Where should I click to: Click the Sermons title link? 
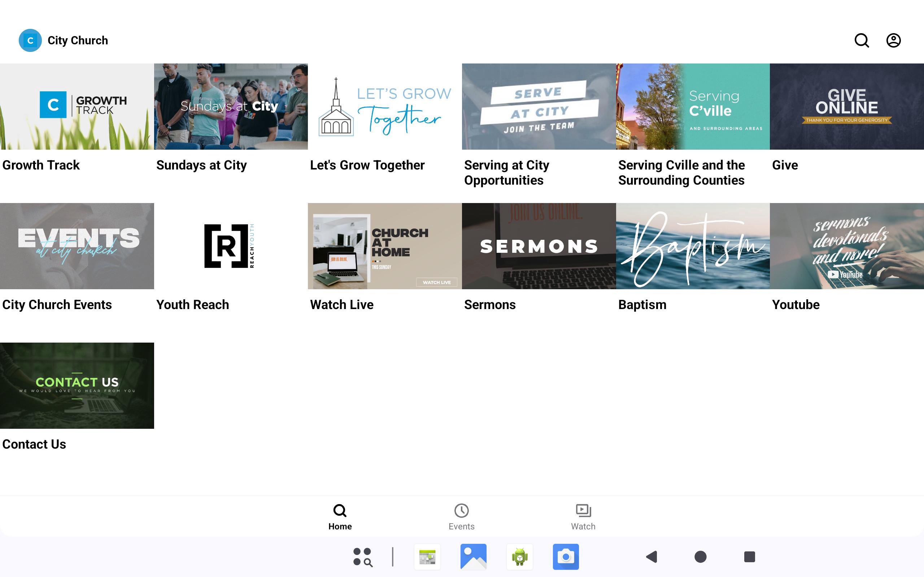(x=489, y=305)
